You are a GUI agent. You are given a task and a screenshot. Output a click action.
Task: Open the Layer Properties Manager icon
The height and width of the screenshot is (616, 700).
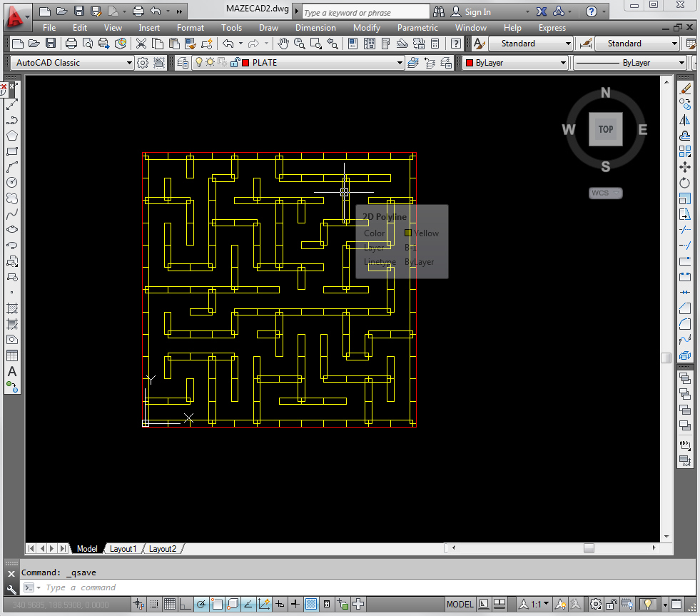pos(183,63)
